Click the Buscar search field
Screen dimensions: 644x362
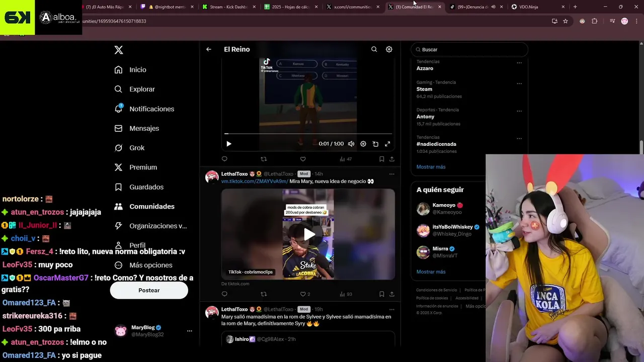pos(469,49)
